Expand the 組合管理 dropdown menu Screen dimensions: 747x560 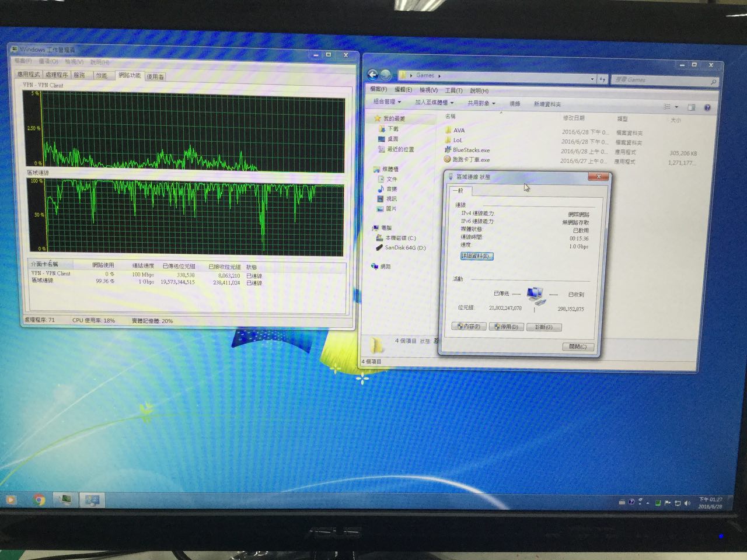click(x=387, y=101)
